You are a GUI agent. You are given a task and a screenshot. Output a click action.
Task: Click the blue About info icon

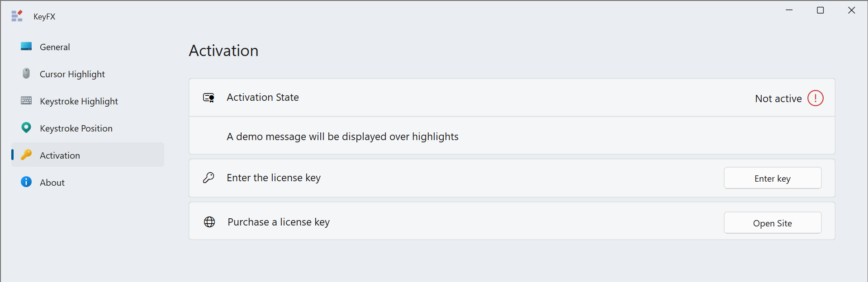click(x=26, y=182)
